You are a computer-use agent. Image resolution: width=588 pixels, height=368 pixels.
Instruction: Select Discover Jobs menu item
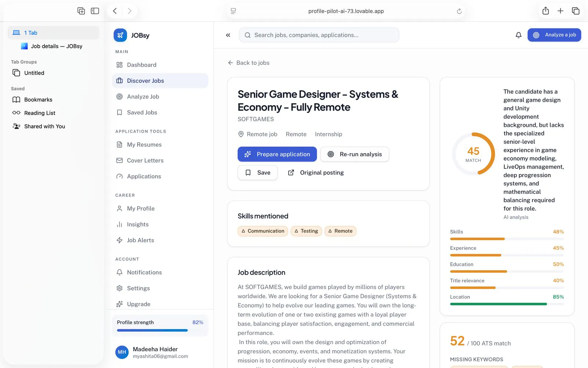(x=160, y=81)
